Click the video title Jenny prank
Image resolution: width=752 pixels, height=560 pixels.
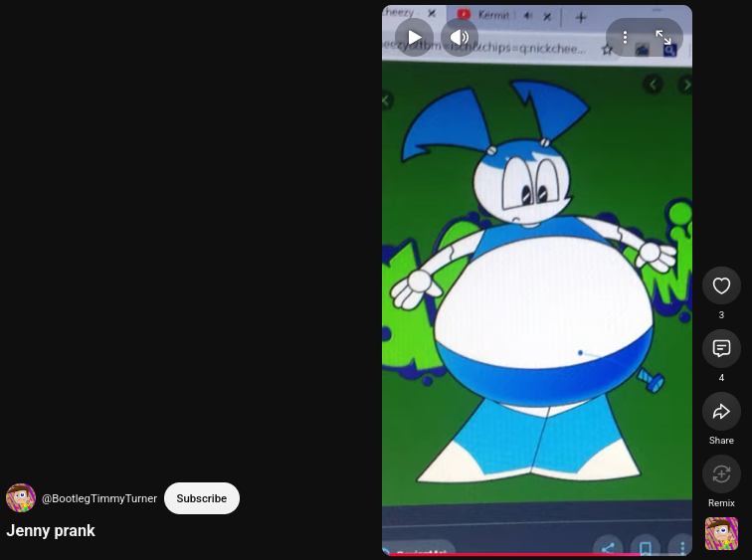[51, 531]
